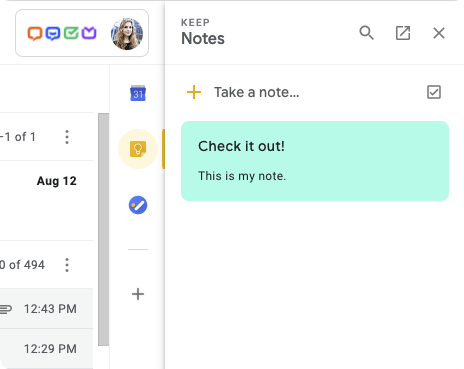Open the 'Check it out!' note card
The image size is (464, 369).
pyautogui.click(x=315, y=161)
